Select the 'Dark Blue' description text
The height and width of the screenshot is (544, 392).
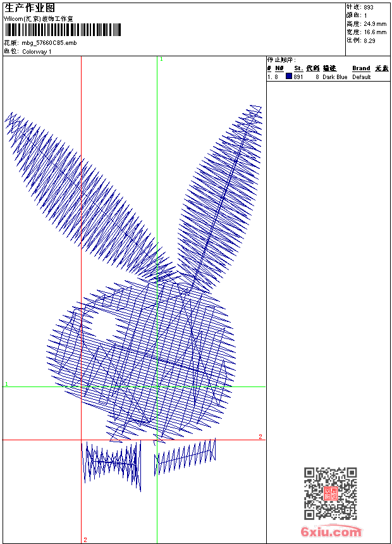tap(334, 77)
